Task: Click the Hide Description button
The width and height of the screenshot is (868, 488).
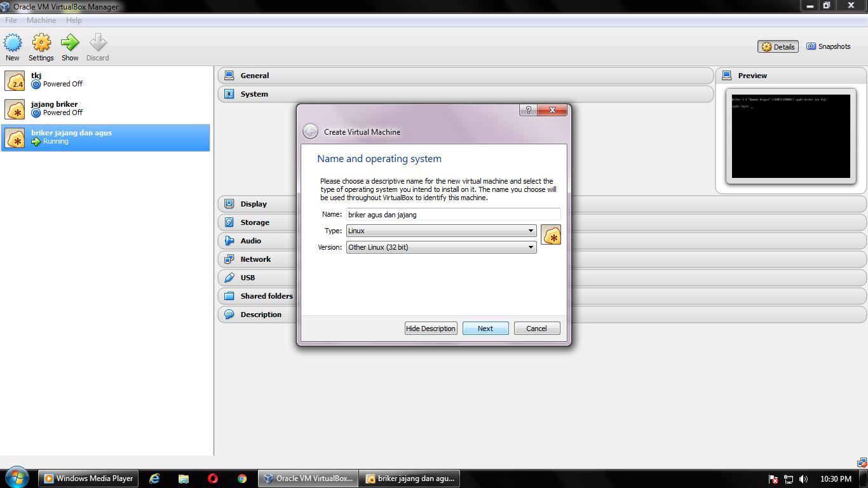Action: tap(431, 329)
